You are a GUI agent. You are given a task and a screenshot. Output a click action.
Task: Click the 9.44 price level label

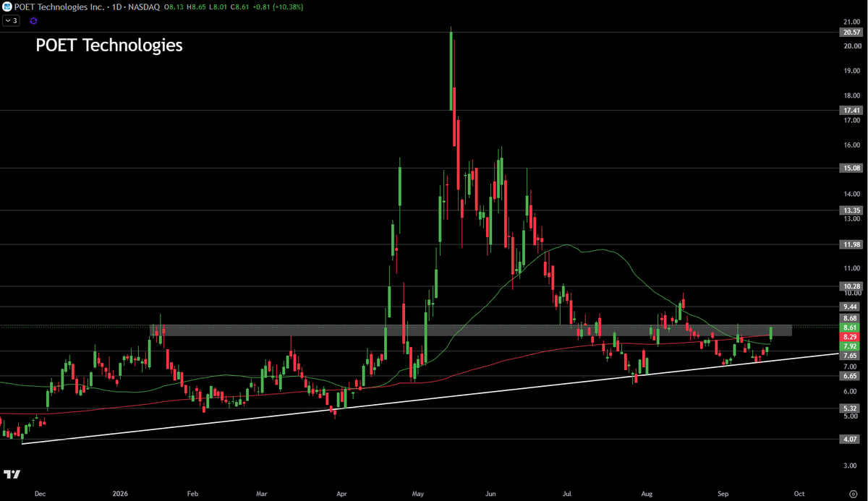pos(851,307)
